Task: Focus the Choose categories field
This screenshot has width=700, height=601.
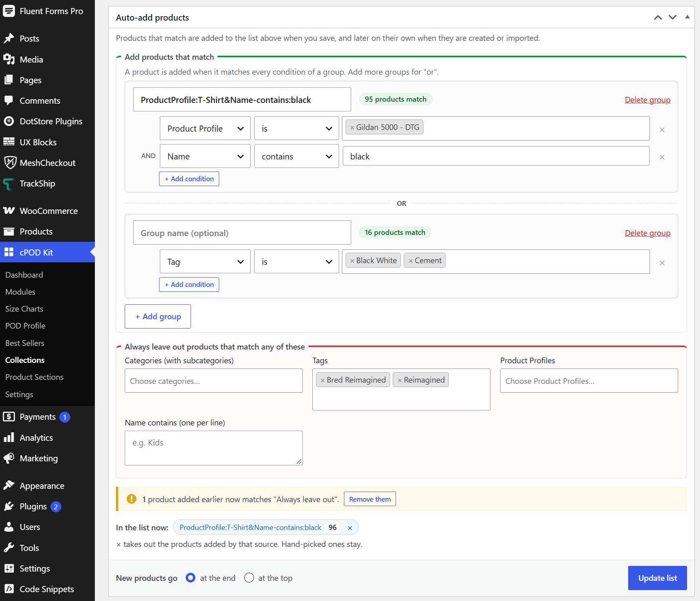Action: pos(214,381)
